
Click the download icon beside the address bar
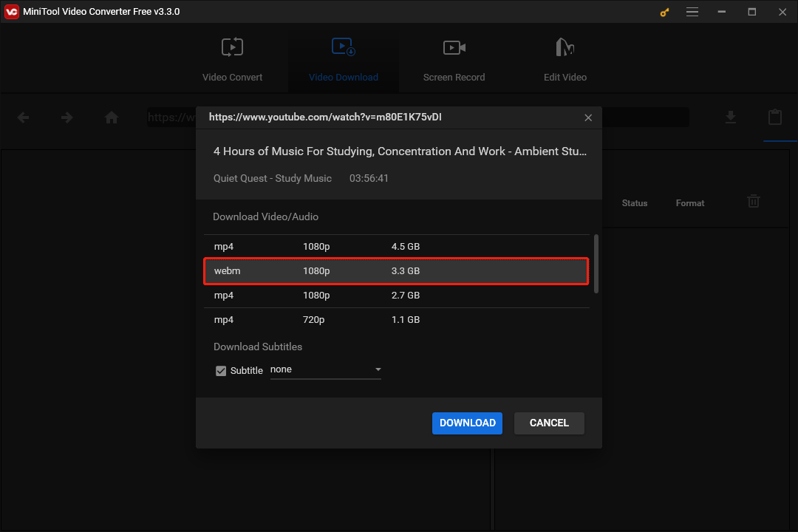point(730,117)
